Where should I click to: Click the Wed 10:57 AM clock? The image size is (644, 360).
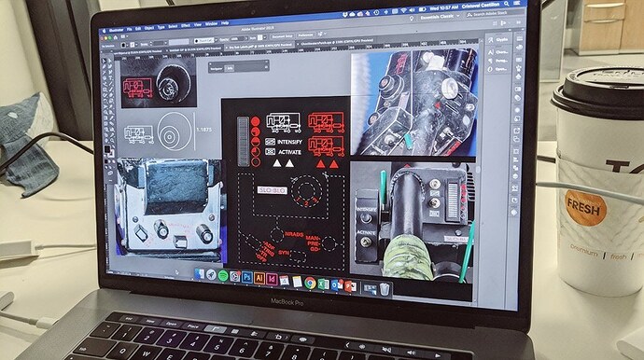pyautogui.click(x=443, y=7)
